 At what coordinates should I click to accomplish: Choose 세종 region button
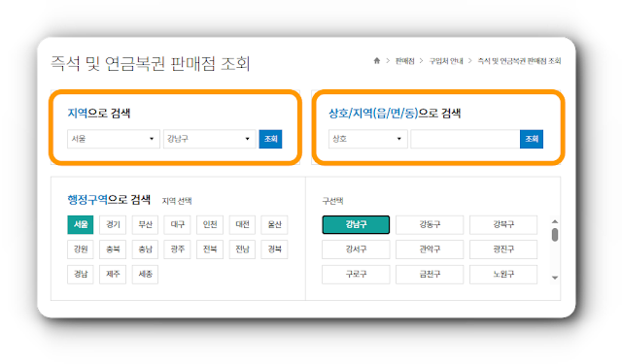(x=145, y=274)
